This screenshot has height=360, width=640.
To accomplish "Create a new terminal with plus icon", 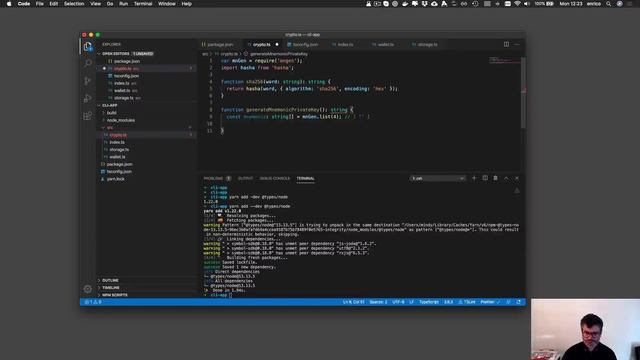I will point(474,178).
